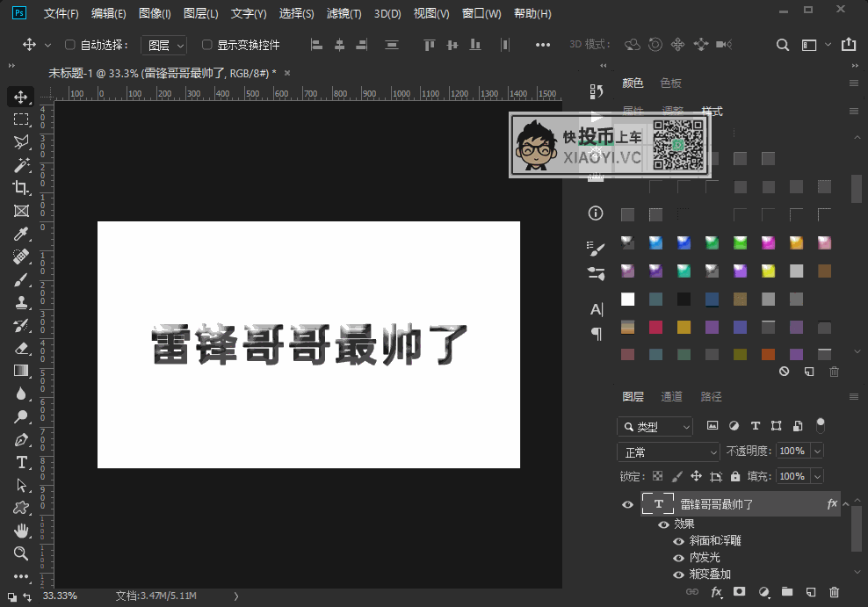Pick the Eyedropper tool
The height and width of the screenshot is (607, 868).
21,234
